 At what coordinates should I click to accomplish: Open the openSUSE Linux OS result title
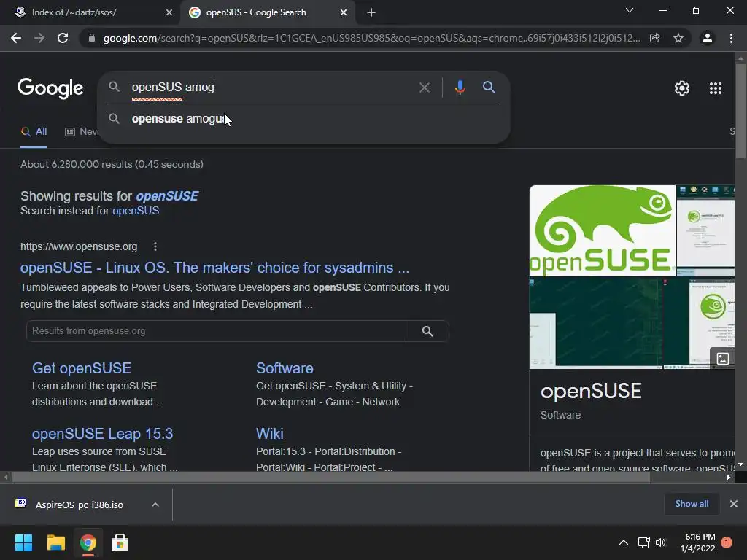pyautogui.click(x=214, y=268)
